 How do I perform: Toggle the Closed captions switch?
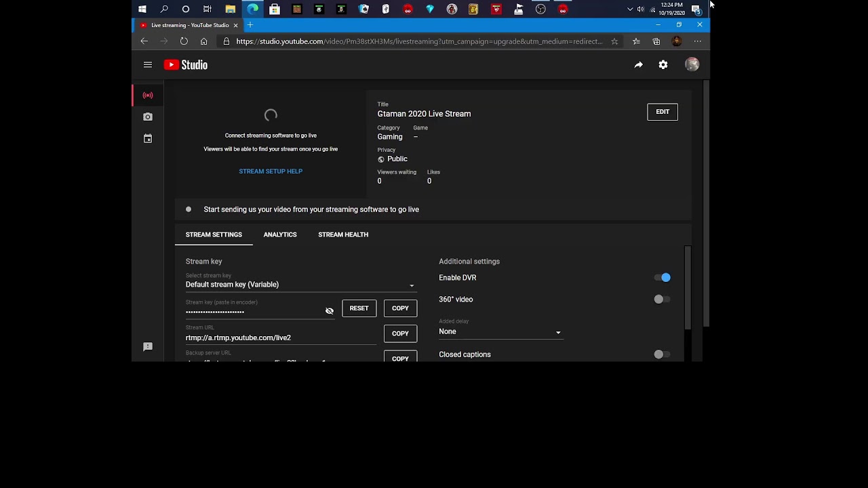tap(663, 354)
